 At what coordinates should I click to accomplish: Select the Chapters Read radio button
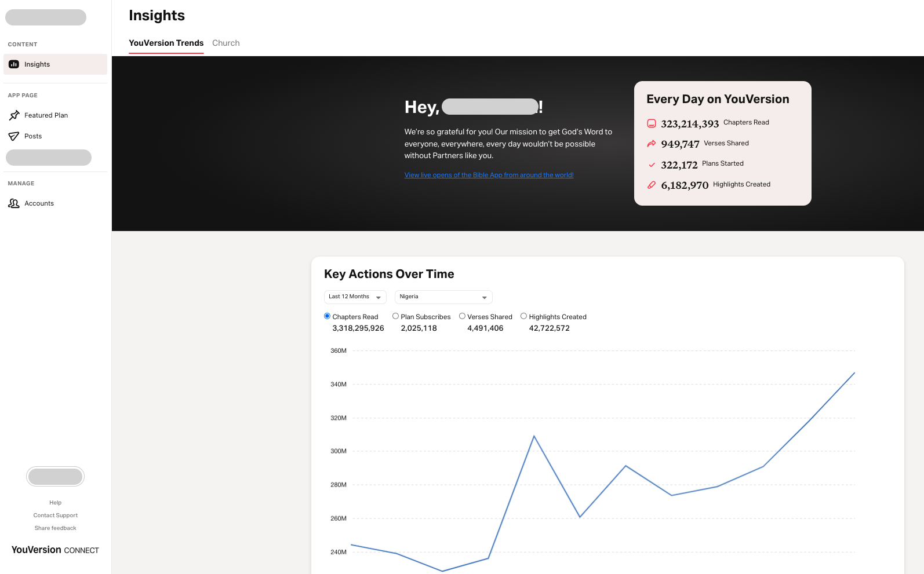coord(327,316)
